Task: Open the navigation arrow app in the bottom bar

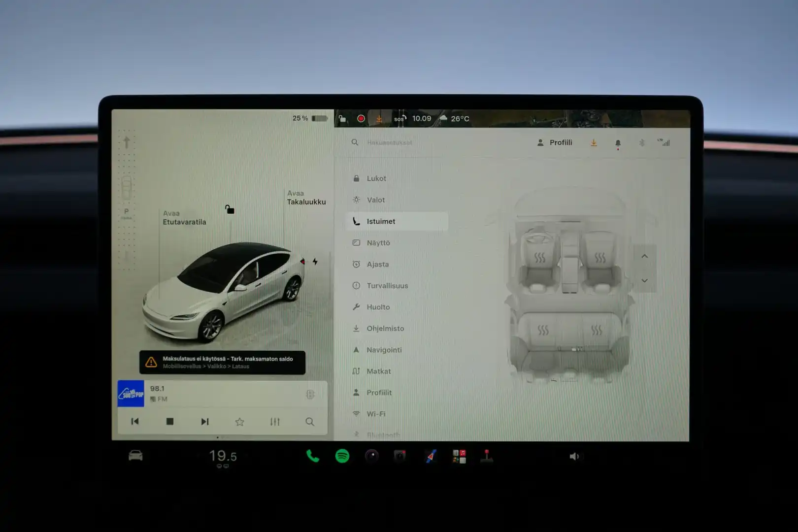Action: [431, 456]
